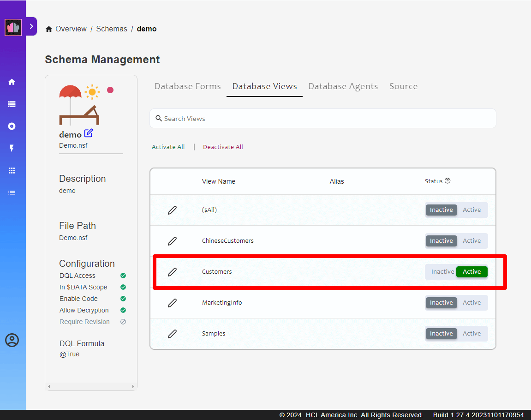Click Allow Decryption green check icon
The width and height of the screenshot is (531, 420).
point(123,310)
